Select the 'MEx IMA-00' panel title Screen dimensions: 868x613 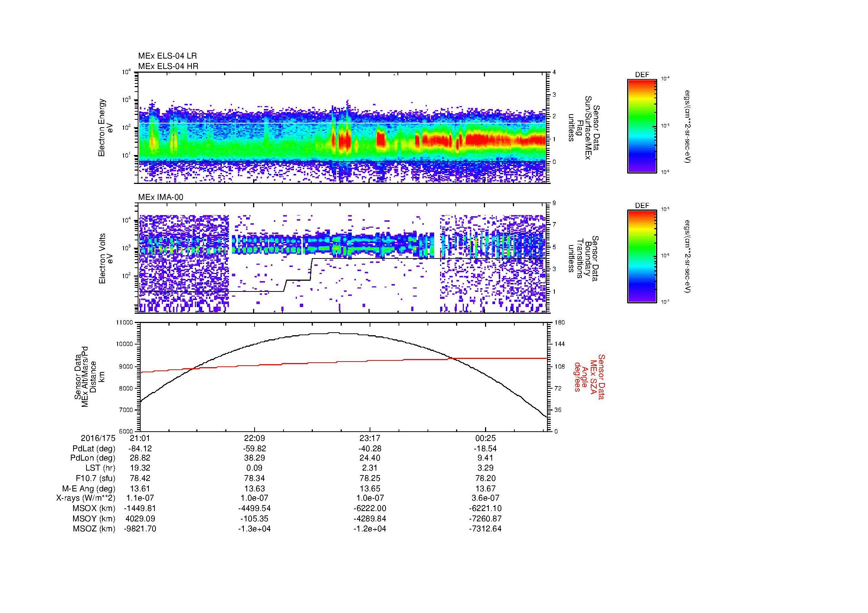(x=161, y=197)
